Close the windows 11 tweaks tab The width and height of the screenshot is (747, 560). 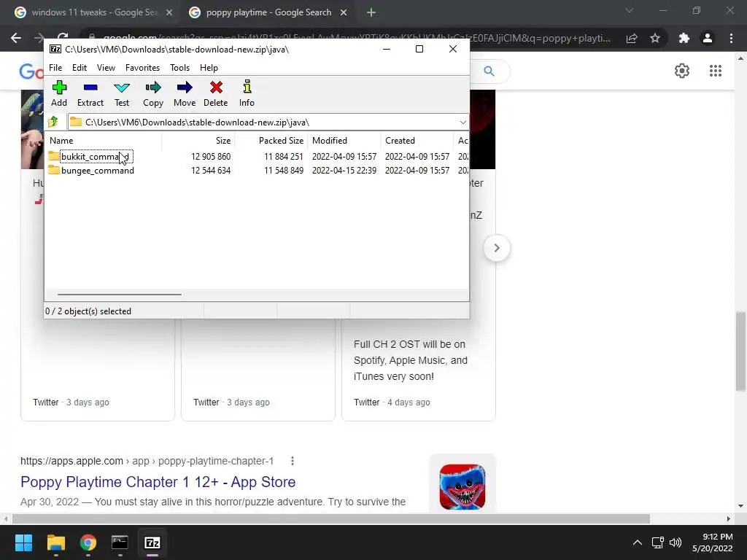click(x=169, y=13)
